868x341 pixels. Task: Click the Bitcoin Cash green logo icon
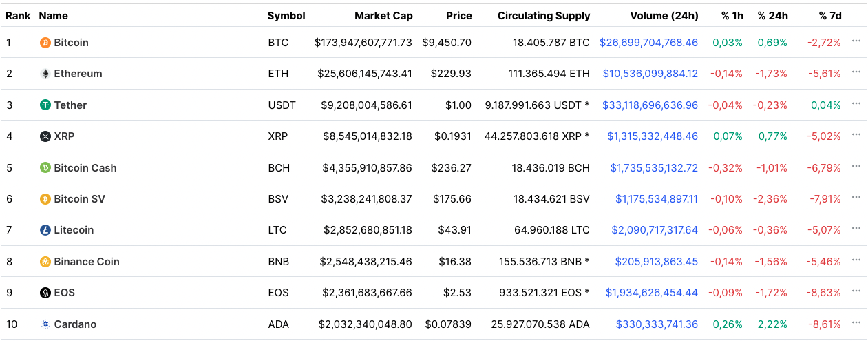[x=45, y=168]
